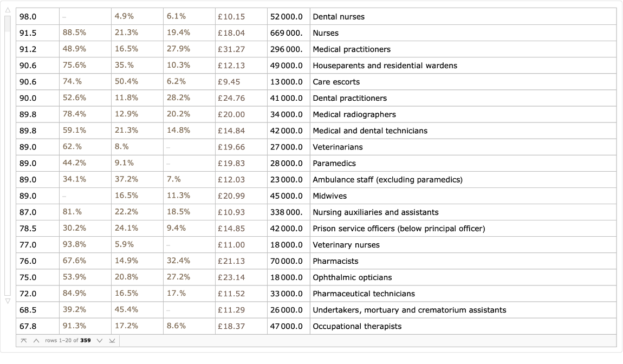Click the 32.4% cell for Pharmacists

(178, 261)
